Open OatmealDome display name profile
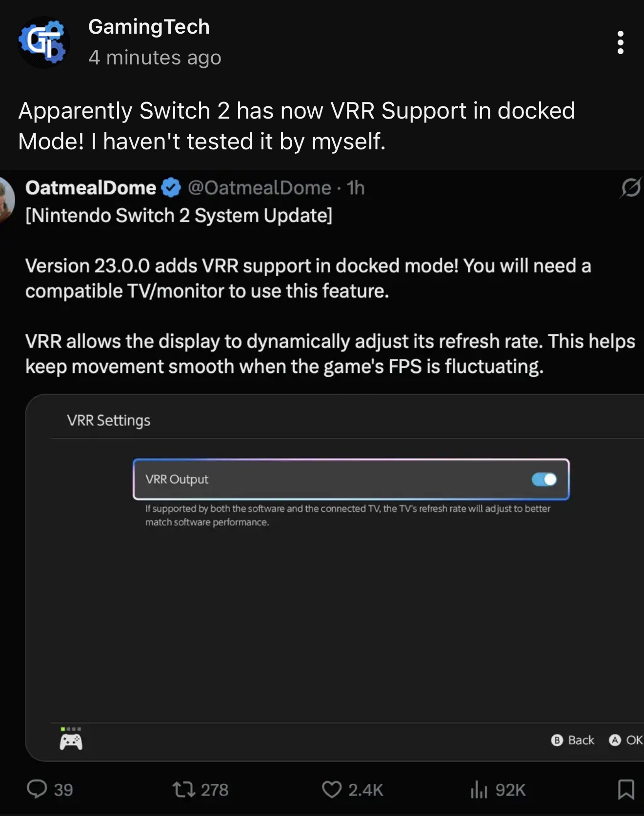Screen dimensions: 644x816 pos(91,187)
